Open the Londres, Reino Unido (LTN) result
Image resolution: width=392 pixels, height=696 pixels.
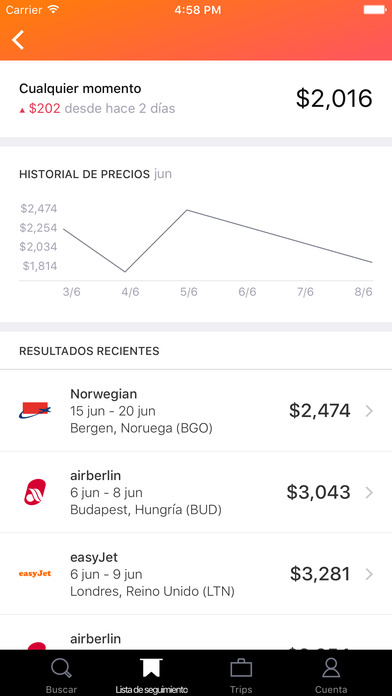pyautogui.click(x=196, y=574)
